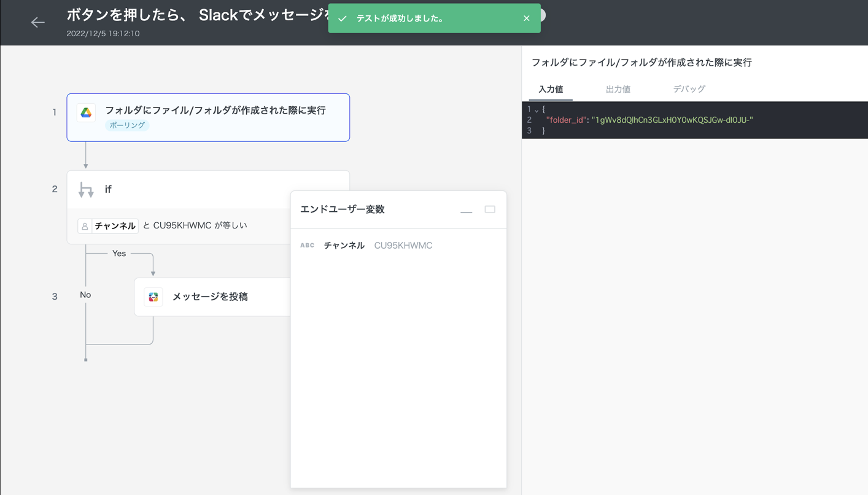Image resolution: width=868 pixels, height=495 pixels.
Task: Select the Yes branch label
Action: (119, 253)
